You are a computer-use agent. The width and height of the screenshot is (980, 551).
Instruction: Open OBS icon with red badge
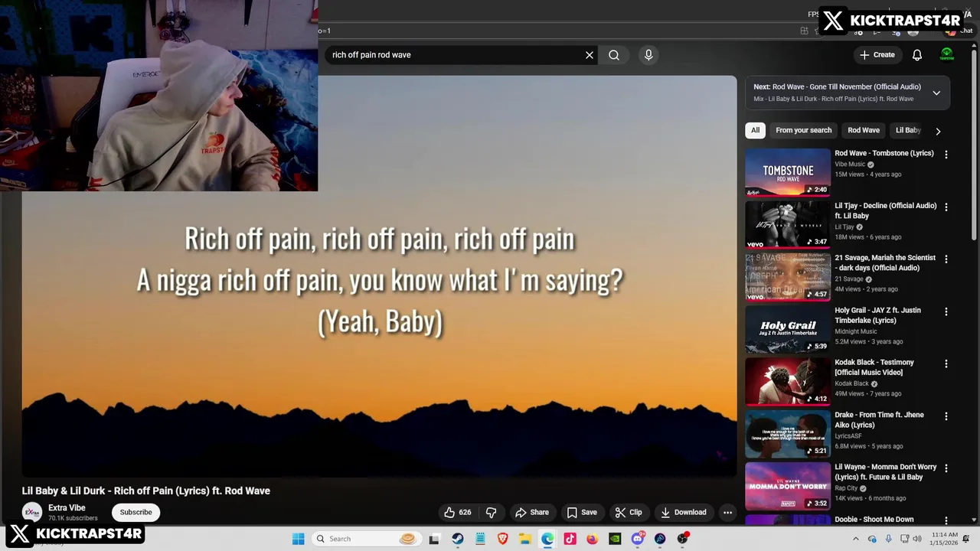(682, 539)
